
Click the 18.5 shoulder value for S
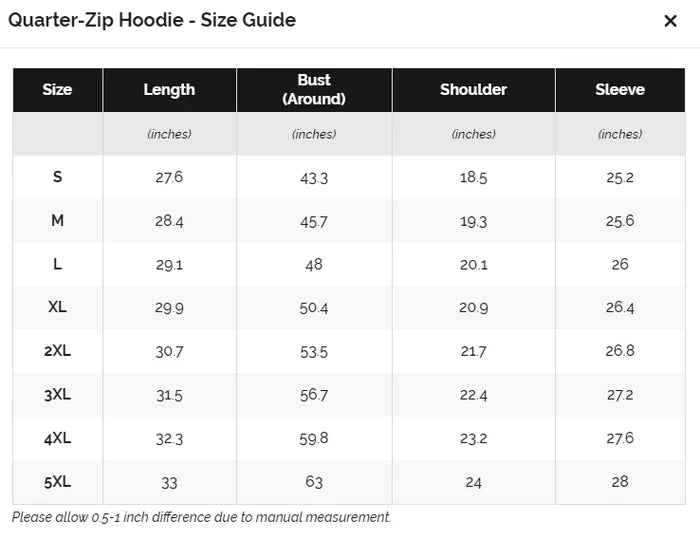[x=473, y=177]
